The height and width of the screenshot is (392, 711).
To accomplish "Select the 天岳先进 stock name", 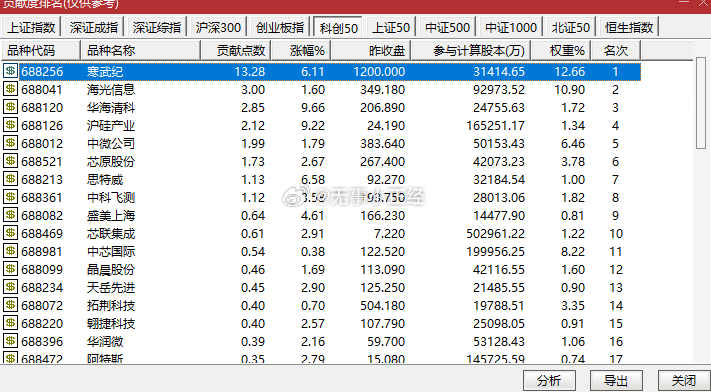I will tap(111, 287).
